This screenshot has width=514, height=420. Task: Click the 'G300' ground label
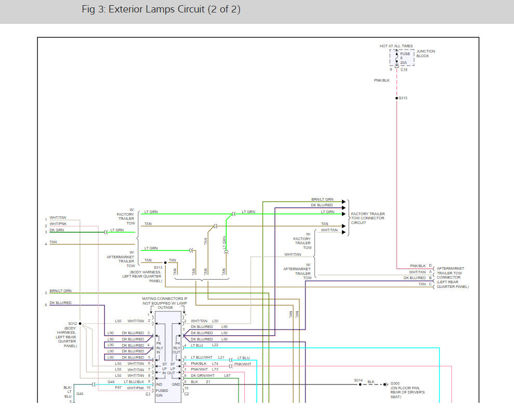395,383
